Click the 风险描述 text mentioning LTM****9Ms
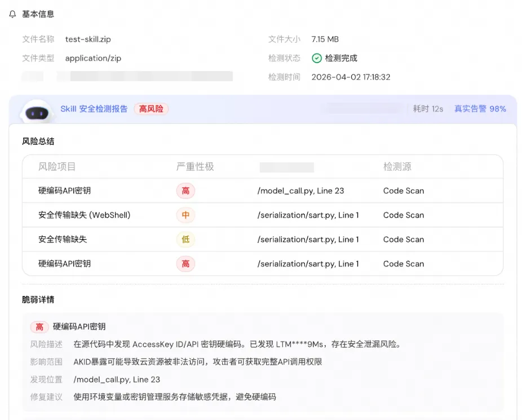Screen dimensions: 522x420 click(237, 344)
